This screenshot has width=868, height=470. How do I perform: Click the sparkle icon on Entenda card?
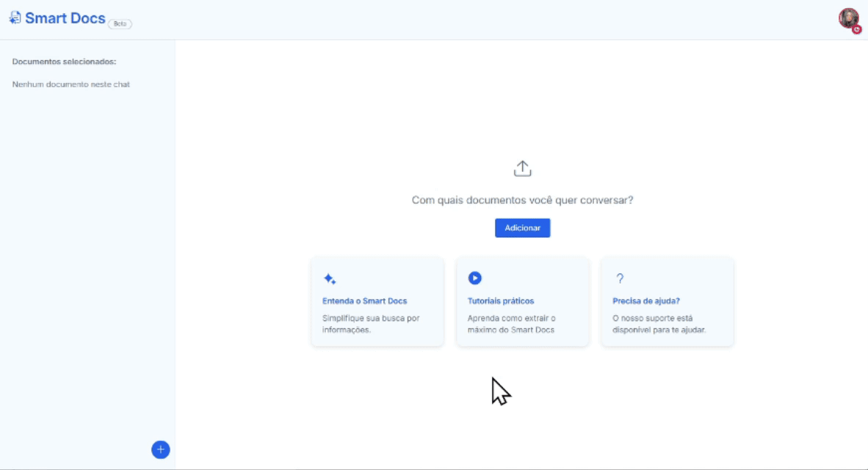(x=330, y=278)
